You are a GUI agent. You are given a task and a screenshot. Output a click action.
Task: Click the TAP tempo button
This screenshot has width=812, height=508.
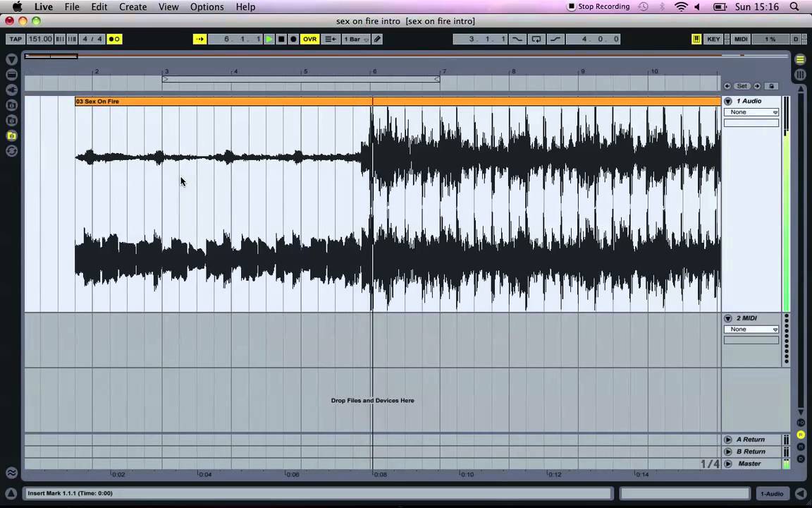tap(16, 39)
